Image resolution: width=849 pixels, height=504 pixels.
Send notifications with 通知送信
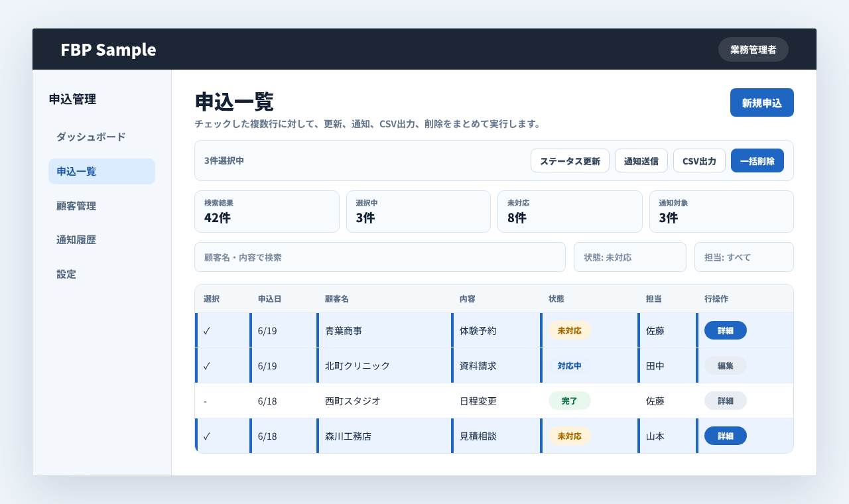click(x=641, y=160)
